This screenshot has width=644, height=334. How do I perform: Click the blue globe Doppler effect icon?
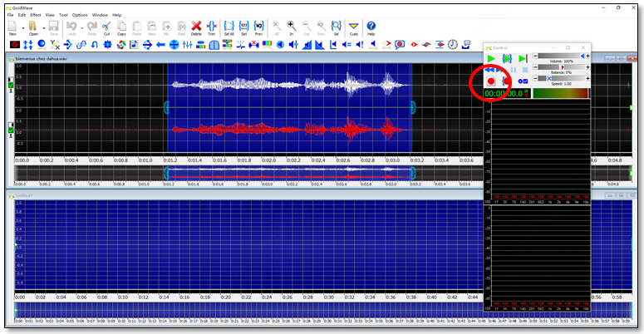pyautogui.click(x=42, y=44)
